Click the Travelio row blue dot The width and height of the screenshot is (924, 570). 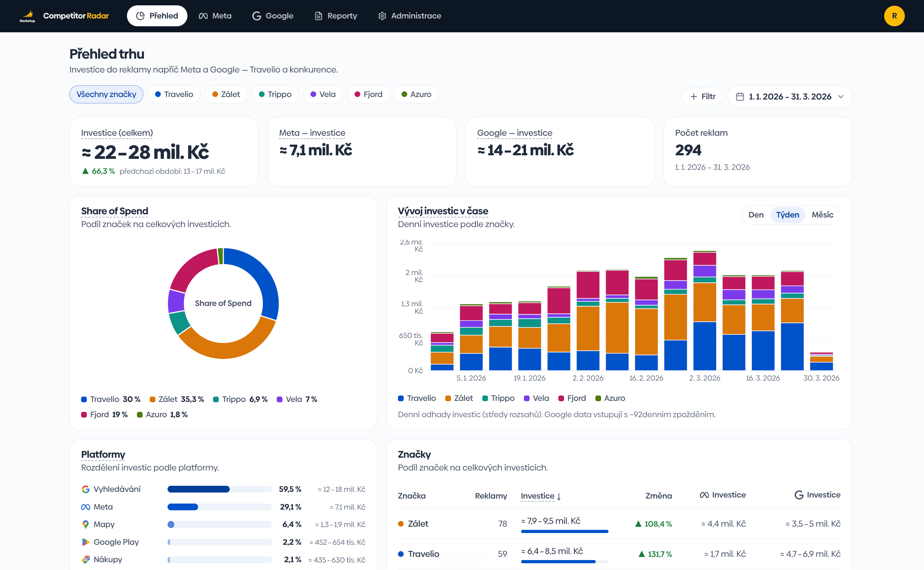[x=401, y=554]
